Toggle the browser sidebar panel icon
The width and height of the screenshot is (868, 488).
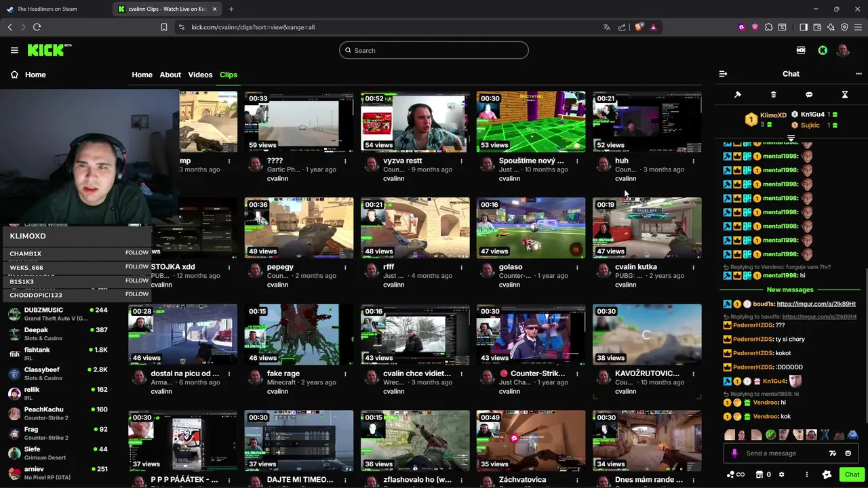click(x=804, y=27)
